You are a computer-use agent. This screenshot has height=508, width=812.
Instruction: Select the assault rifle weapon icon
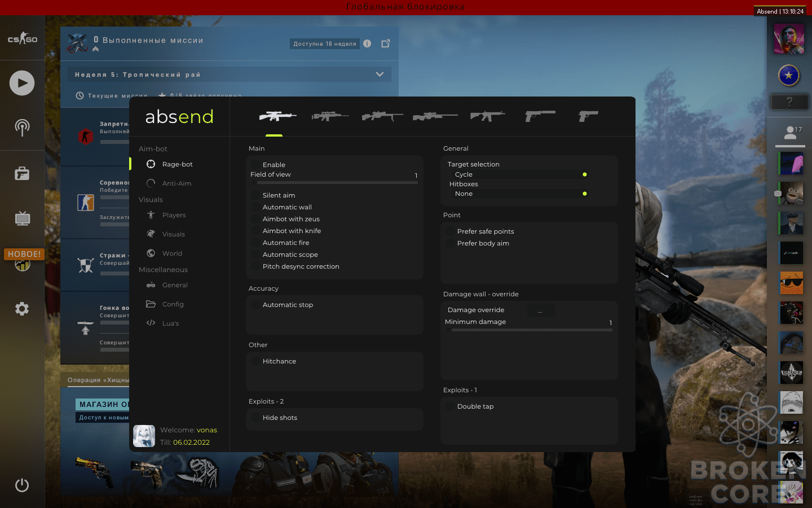(488, 116)
